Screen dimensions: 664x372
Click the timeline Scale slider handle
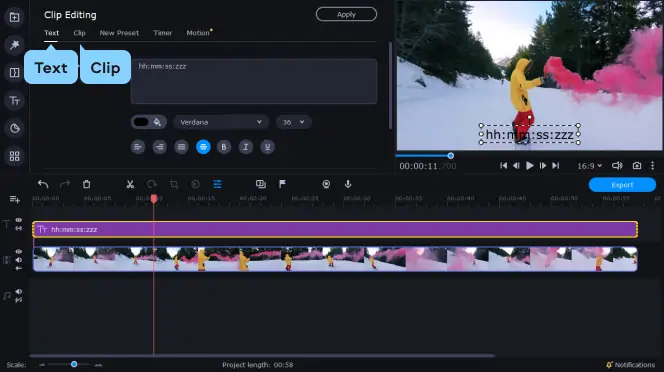(x=74, y=364)
